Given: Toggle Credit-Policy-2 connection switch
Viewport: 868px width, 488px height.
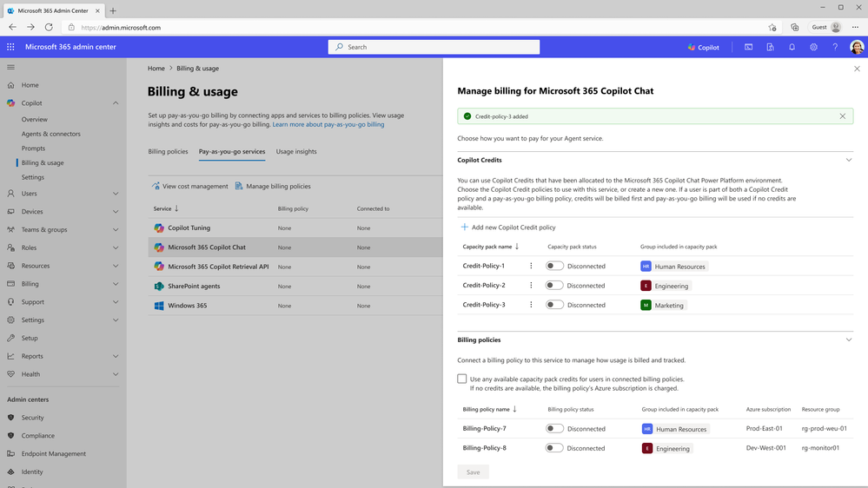Looking at the screenshot, I should click(554, 286).
